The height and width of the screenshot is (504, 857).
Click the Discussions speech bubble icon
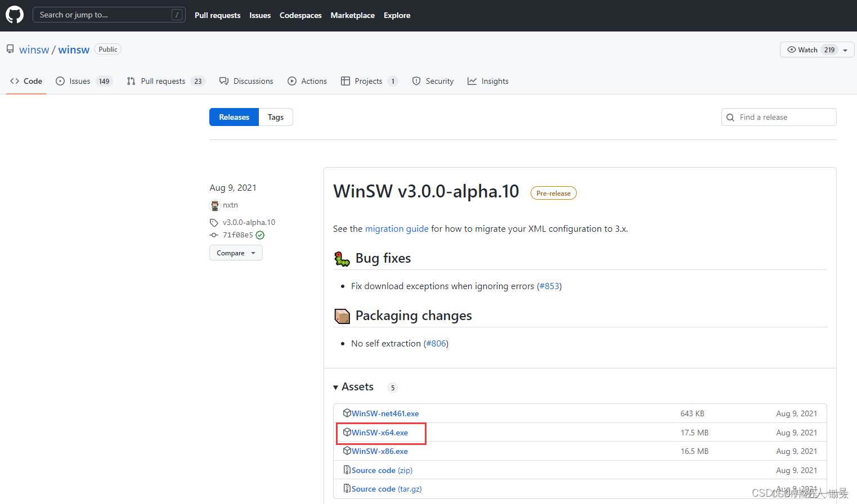(224, 81)
